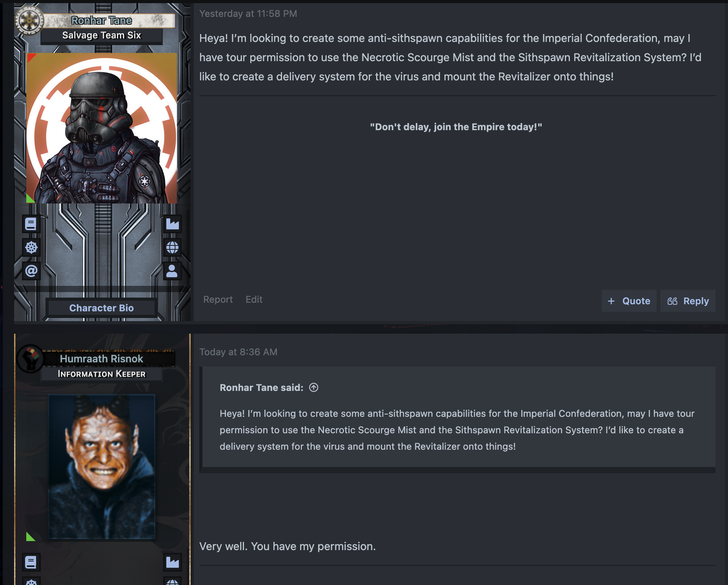This screenshot has height=585, width=728.
Task: Click the globe icon on Ronhar Tane's card
Action: [172, 247]
